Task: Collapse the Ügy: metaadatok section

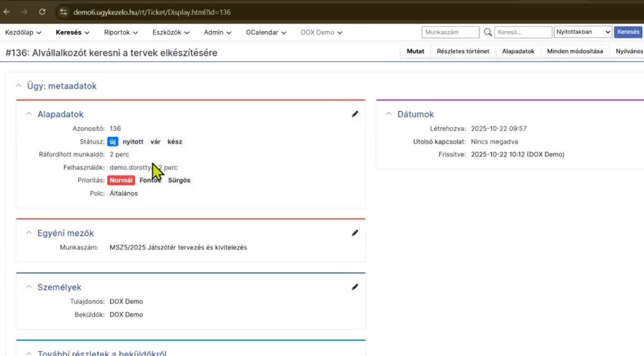Action: pos(18,86)
